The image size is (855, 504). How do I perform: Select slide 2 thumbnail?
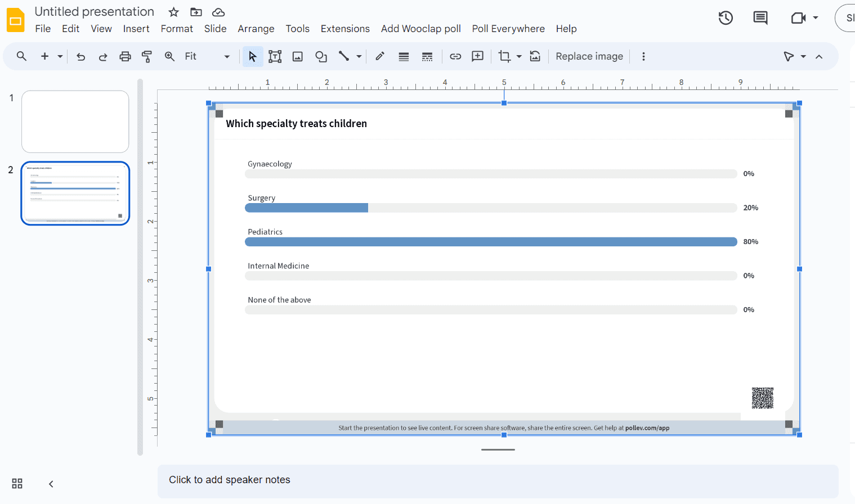click(75, 193)
